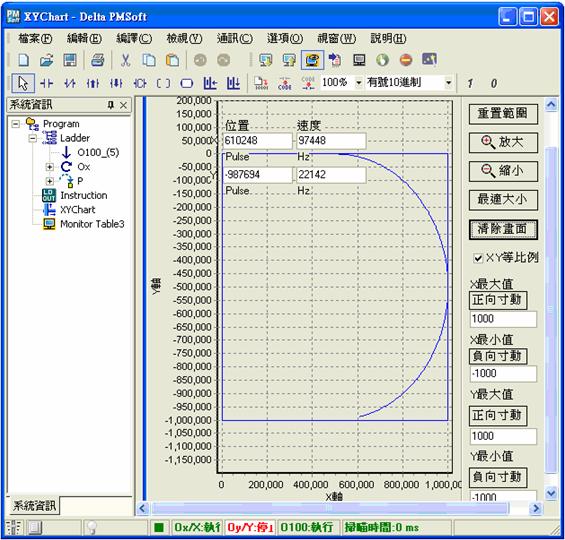Image resolution: width=565 pixels, height=540 pixels.
Task: Open the 檔案(F) menu
Action: click(35, 39)
